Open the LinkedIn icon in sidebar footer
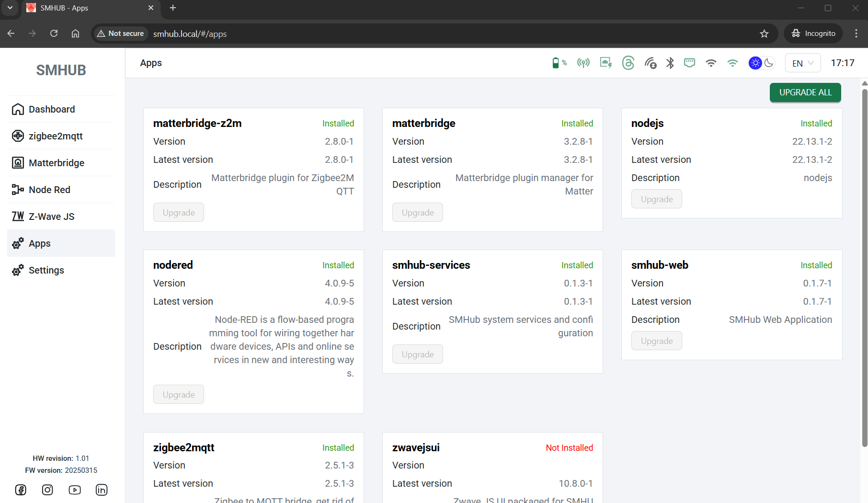The width and height of the screenshot is (868, 503). (x=102, y=490)
